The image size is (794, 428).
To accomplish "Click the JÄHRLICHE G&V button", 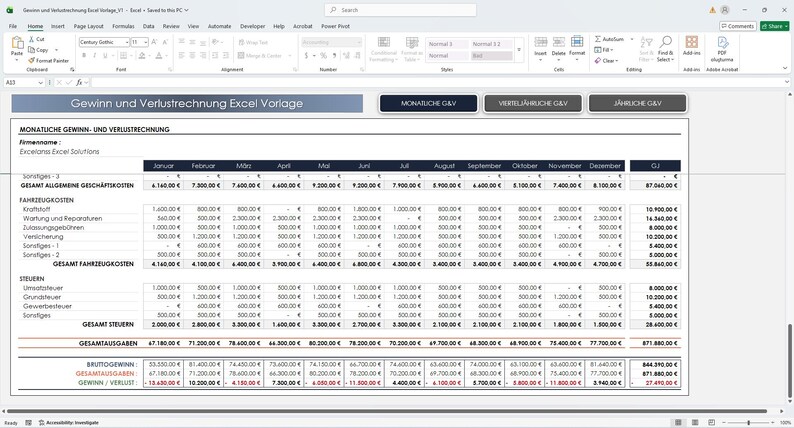I will coord(638,103).
